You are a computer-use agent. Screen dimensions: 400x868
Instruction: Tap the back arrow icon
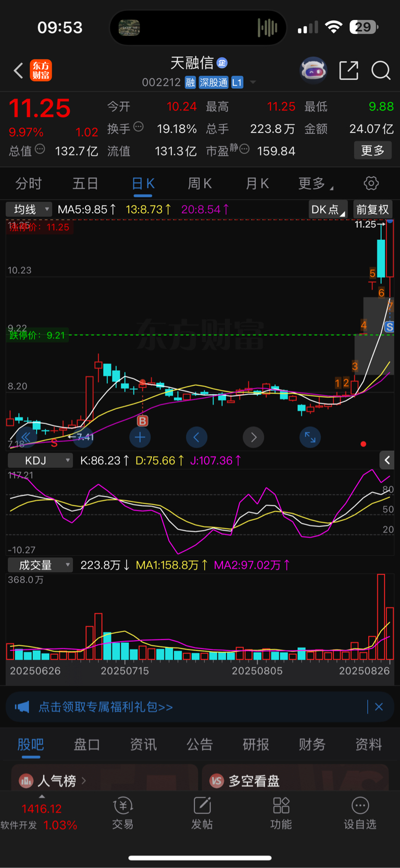tap(18, 70)
